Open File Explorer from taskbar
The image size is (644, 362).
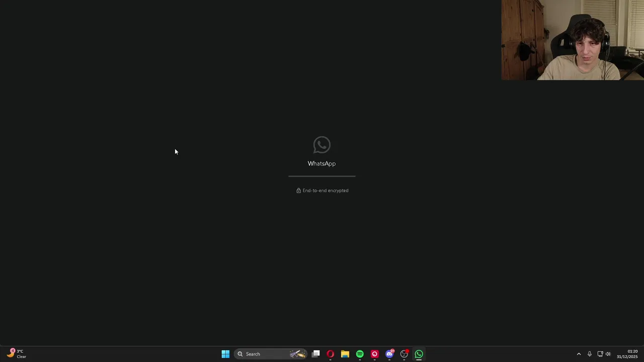coord(345,354)
